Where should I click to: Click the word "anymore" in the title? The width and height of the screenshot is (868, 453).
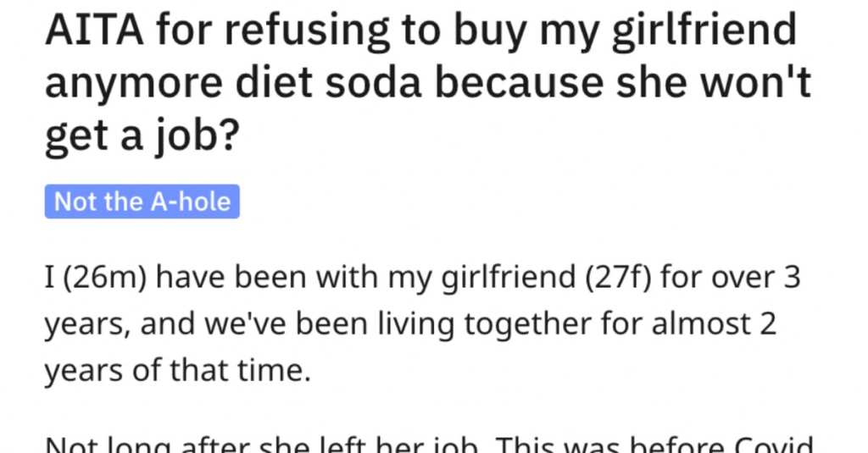135,85
